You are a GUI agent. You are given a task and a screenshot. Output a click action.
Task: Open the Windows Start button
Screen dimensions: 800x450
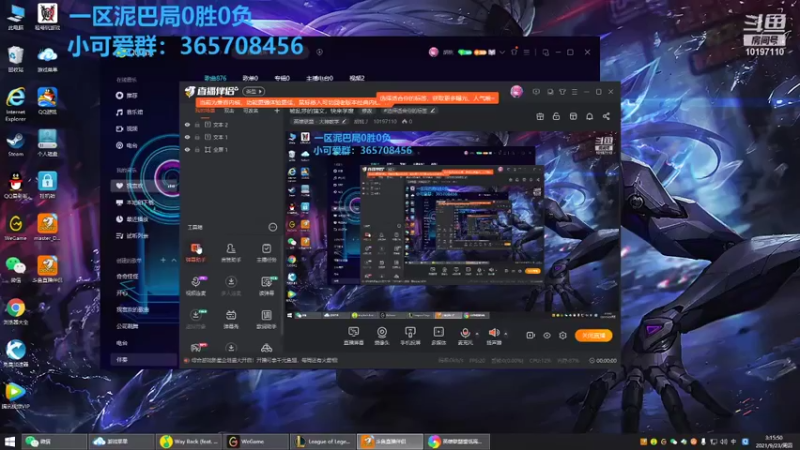(9, 441)
